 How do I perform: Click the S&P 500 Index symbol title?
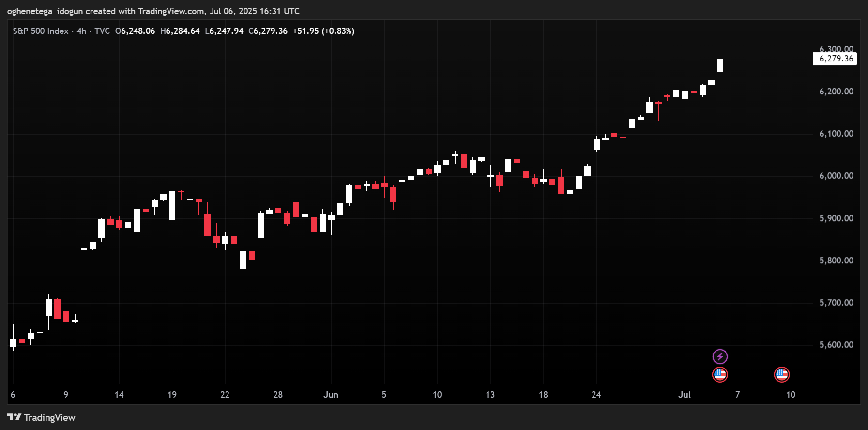coord(41,31)
